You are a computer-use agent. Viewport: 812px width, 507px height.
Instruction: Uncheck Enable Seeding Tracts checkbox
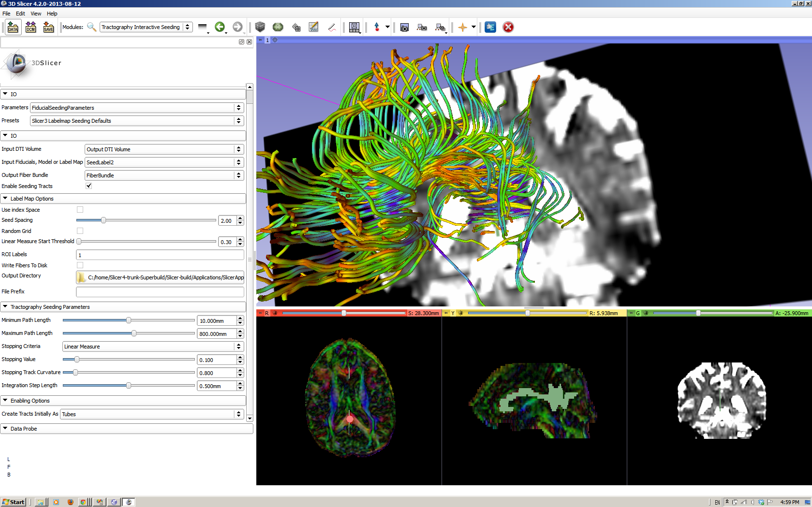[x=89, y=186]
